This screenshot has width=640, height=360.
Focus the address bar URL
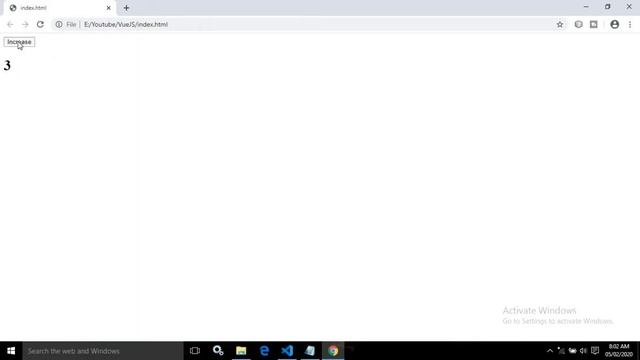point(126,24)
